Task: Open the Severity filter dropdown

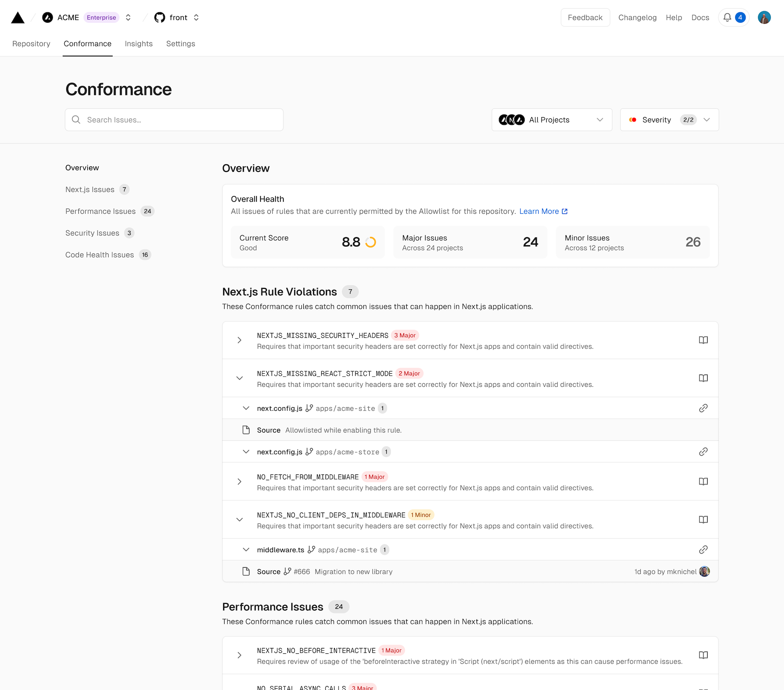Action: (x=669, y=120)
